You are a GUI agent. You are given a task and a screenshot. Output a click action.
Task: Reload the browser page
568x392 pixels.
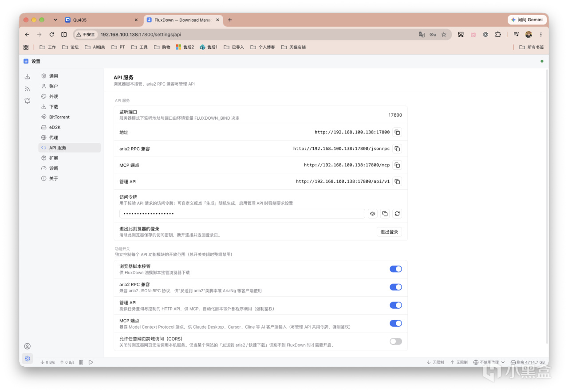[51, 35]
